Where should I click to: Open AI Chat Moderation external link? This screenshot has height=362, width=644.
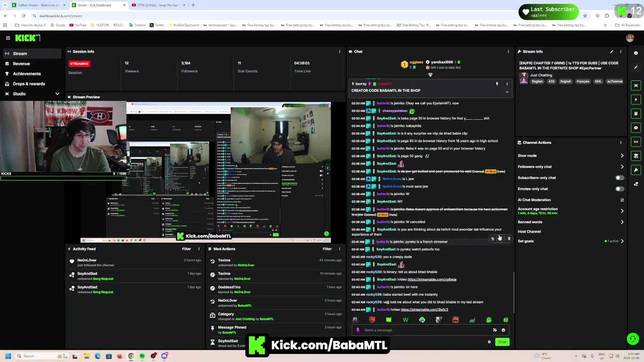click(x=622, y=200)
